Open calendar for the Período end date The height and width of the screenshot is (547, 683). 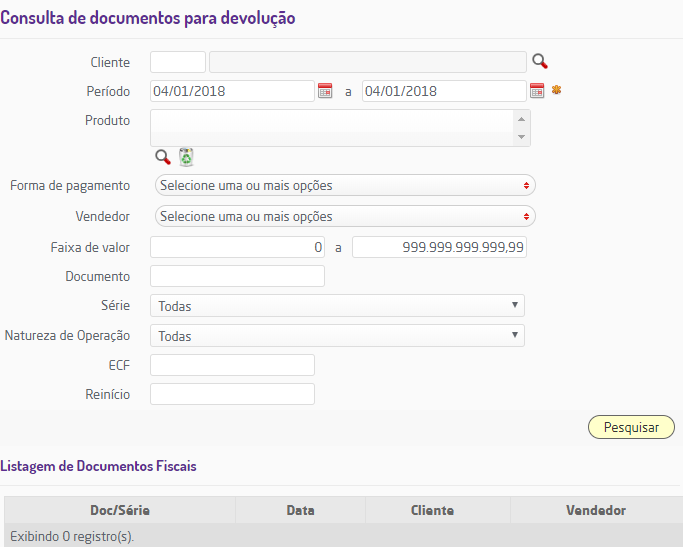click(537, 91)
